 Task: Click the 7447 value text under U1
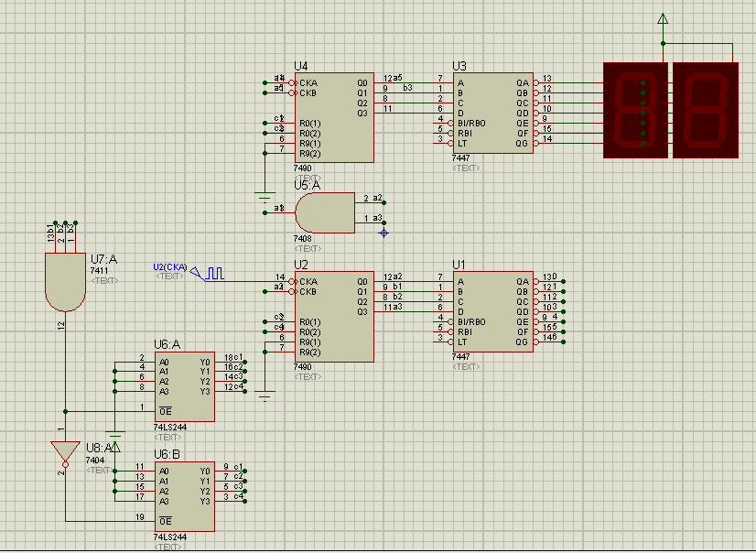(460, 357)
